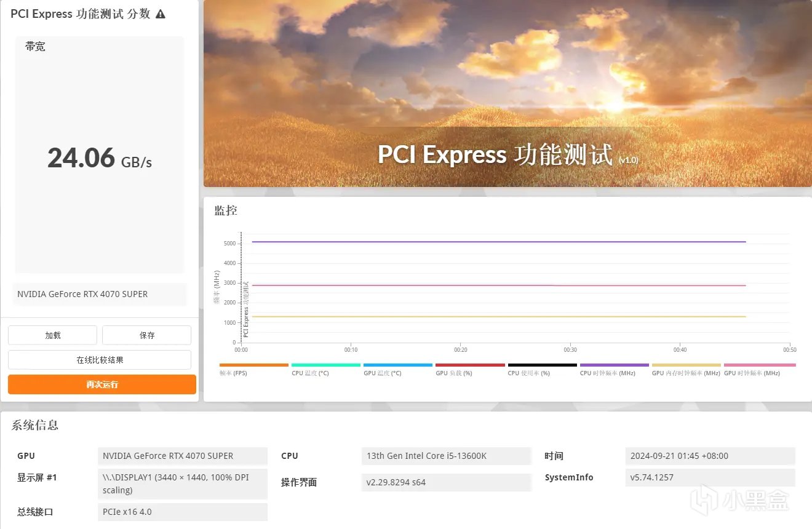Toggle the GPU 时钟频率 (MHz) legend series

[x=759, y=370]
